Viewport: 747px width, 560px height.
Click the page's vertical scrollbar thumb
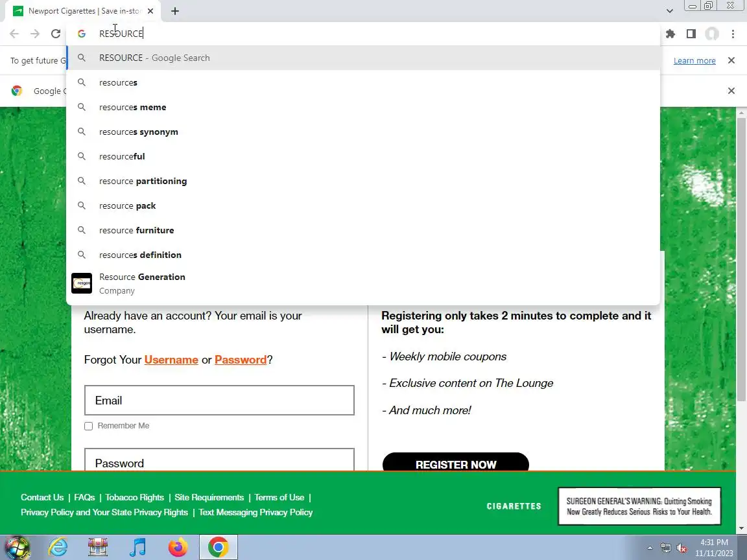(x=741, y=259)
